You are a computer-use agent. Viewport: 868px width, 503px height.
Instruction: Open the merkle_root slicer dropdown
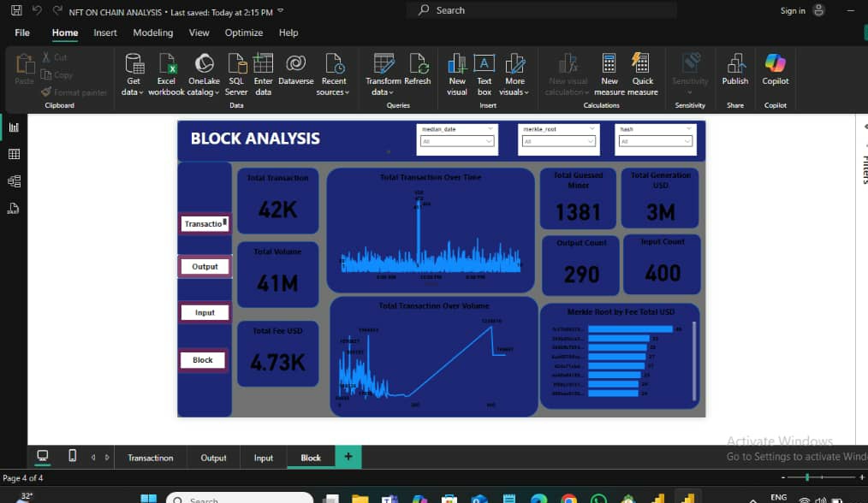click(559, 142)
